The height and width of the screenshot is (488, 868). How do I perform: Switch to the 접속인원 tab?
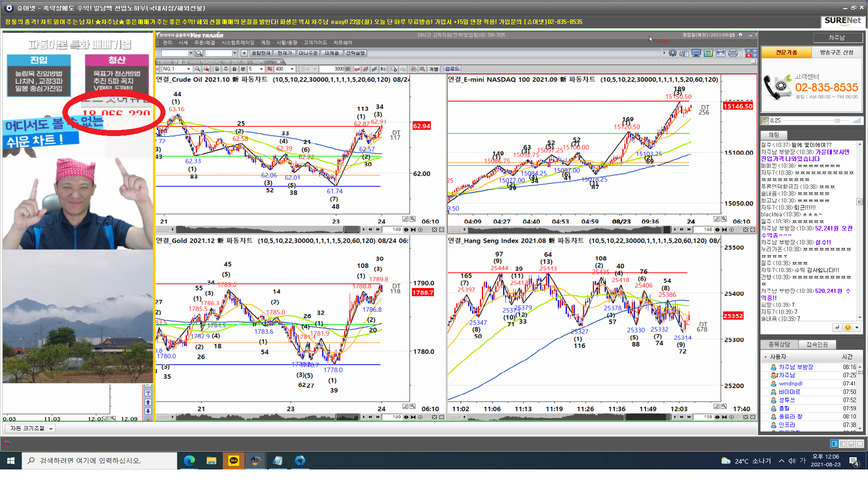(817, 345)
